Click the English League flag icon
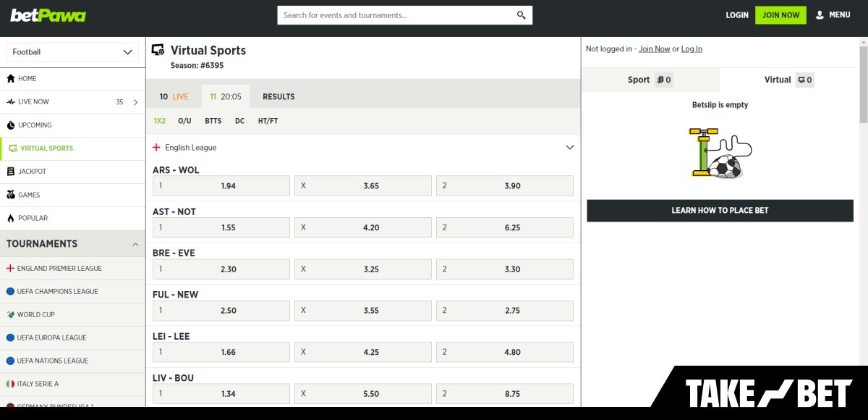This screenshot has height=420, width=868. [x=156, y=147]
